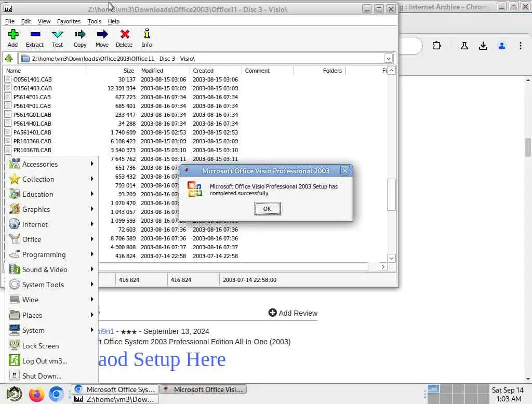The image size is (532, 404).
Task: Click the file list scroll down arrow
Action: point(391,258)
